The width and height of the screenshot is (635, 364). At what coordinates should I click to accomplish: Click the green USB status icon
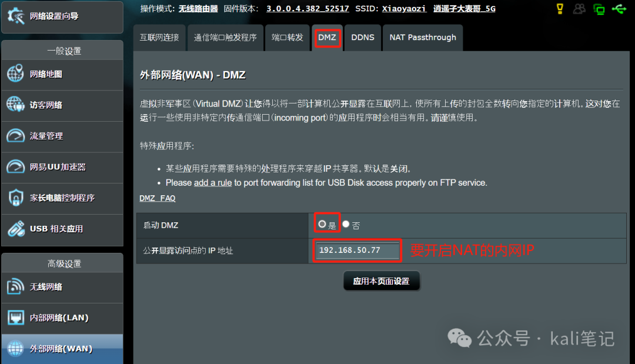(x=619, y=8)
